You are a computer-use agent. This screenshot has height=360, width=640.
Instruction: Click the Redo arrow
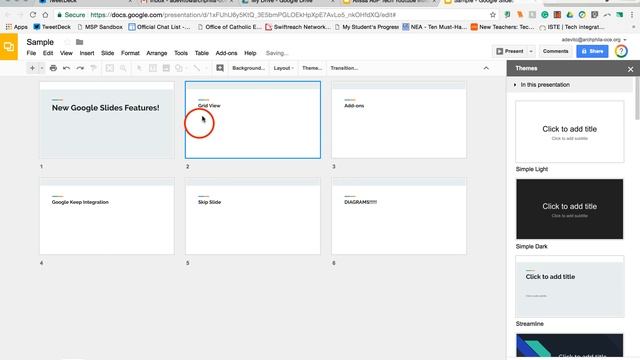[80, 68]
